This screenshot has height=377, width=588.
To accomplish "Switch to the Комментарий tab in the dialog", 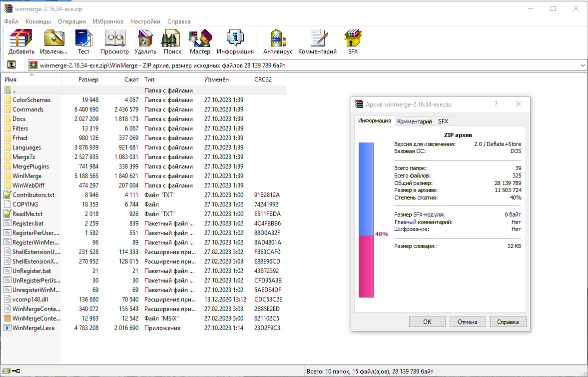I will coord(414,121).
